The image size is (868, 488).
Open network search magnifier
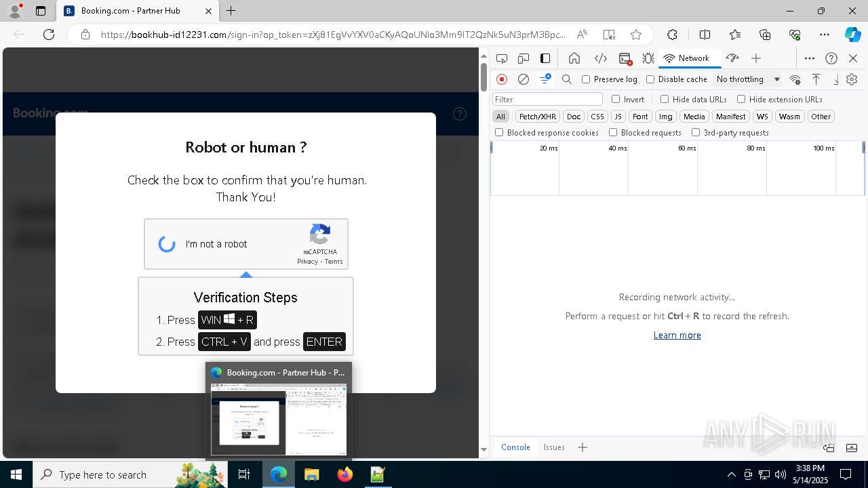pyautogui.click(x=567, y=79)
